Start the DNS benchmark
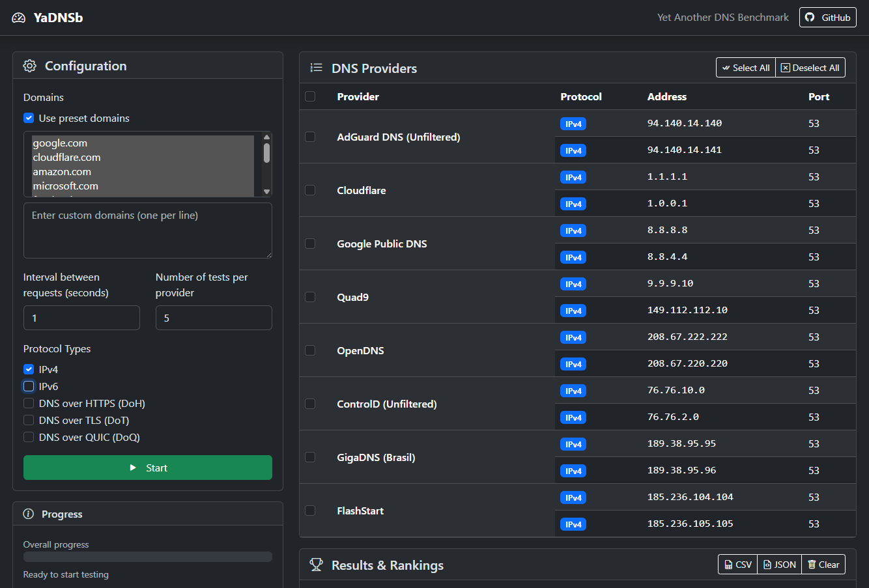This screenshot has width=869, height=588. pyautogui.click(x=148, y=468)
